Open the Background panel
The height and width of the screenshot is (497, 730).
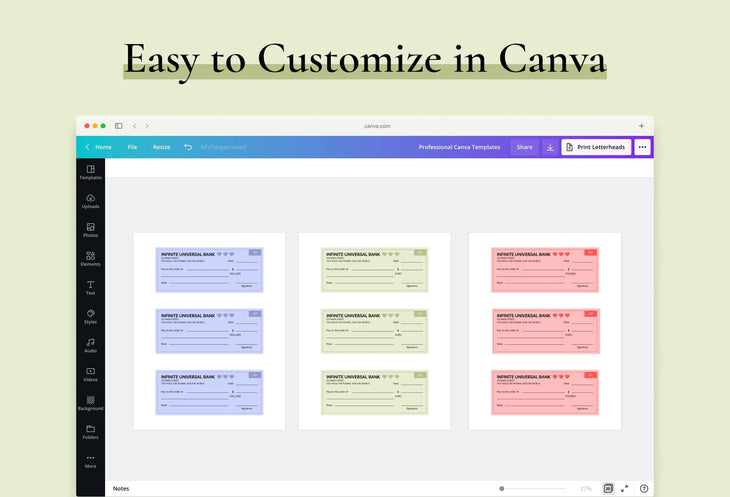pos(90,403)
